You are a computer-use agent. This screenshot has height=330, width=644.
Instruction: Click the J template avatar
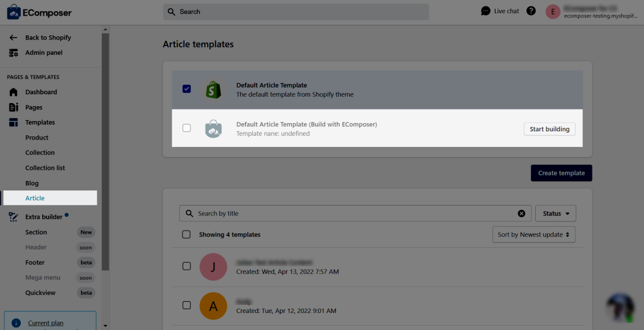point(213,267)
